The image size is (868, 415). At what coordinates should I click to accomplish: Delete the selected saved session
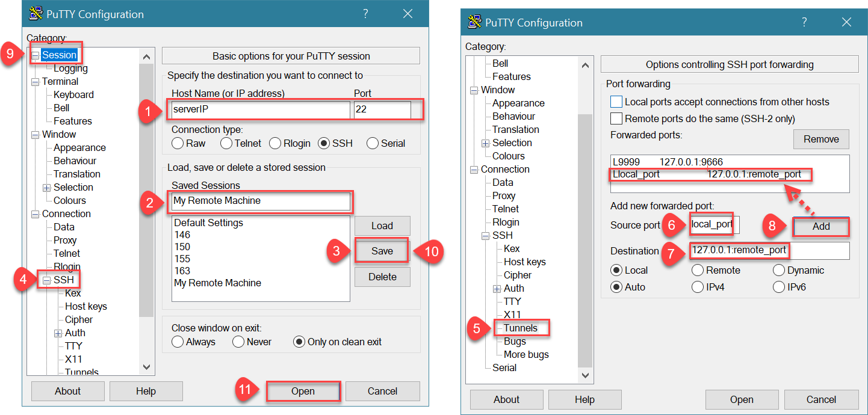click(x=382, y=277)
